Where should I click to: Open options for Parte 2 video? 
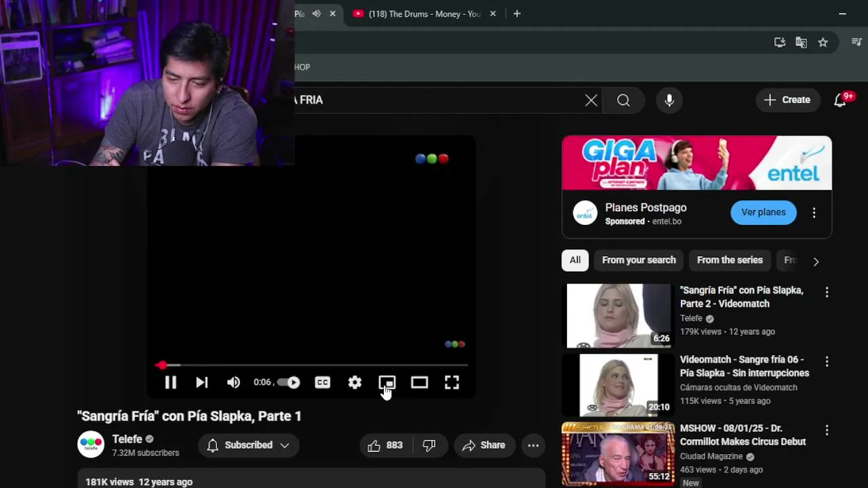(827, 292)
